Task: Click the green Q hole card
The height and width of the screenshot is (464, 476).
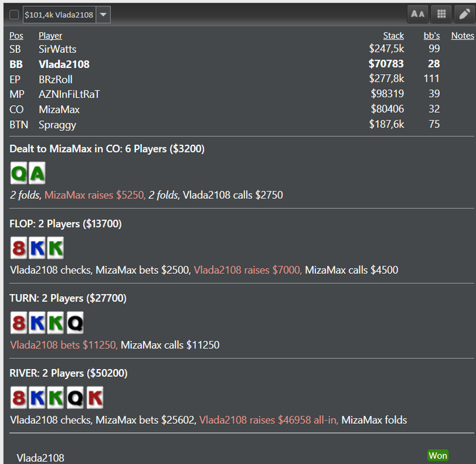Action: [19, 173]
